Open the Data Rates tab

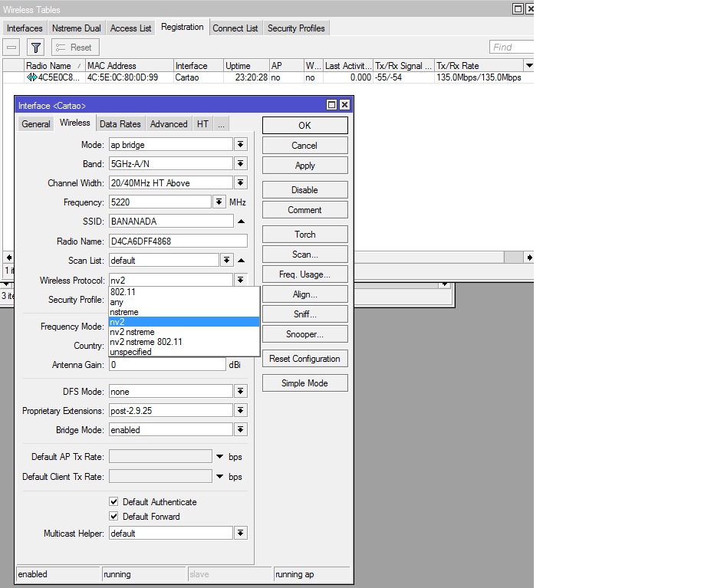[120, 123]
